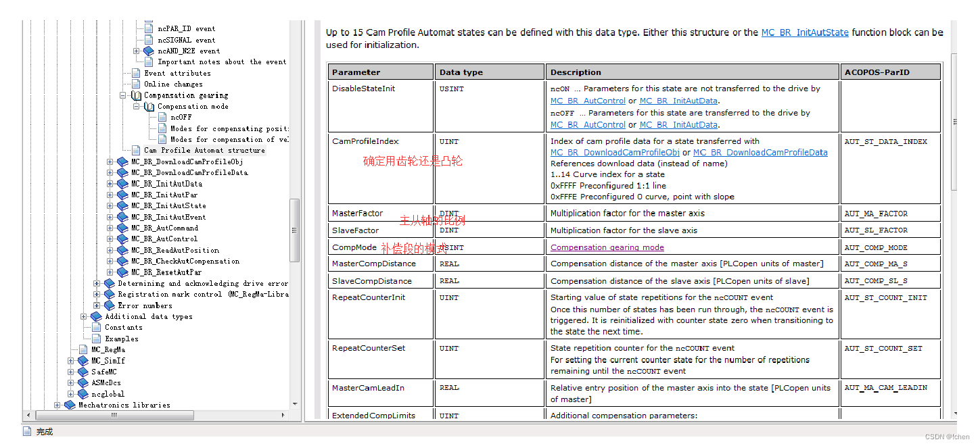Collapse the Compensation gearing node
The width and height of the screenshot is (980, 446).
pos(124,95)
